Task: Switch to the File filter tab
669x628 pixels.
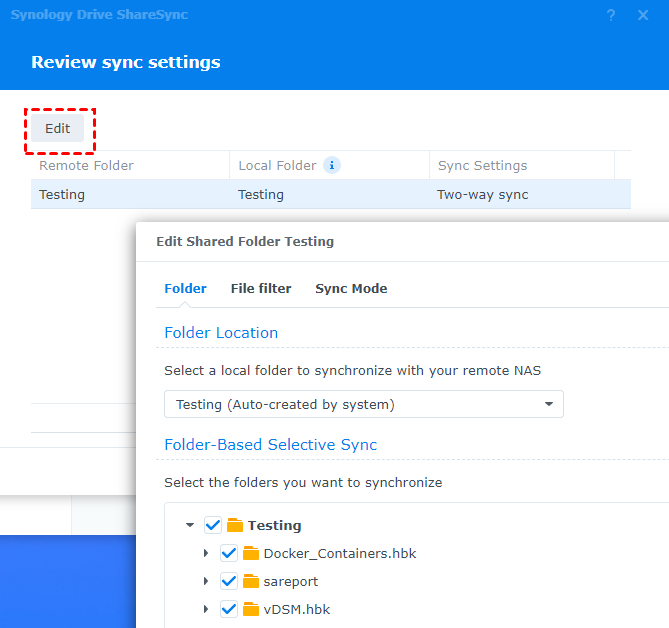Action: 261,289
